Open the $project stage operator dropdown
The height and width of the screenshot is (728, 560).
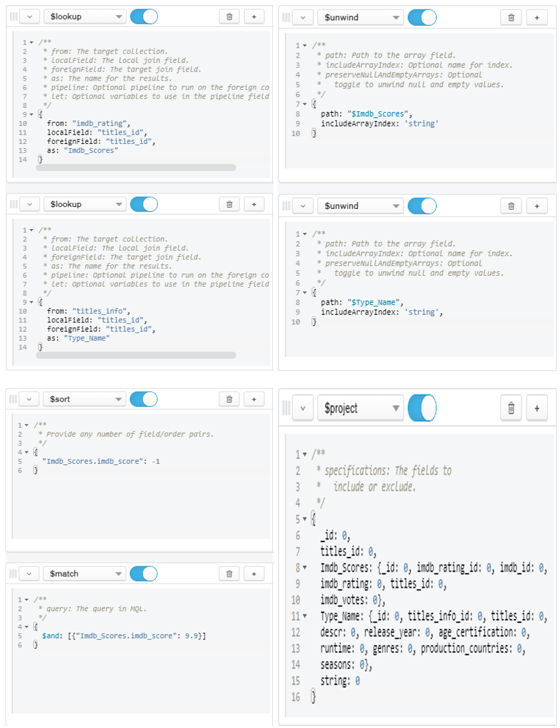tap(361, 408)
